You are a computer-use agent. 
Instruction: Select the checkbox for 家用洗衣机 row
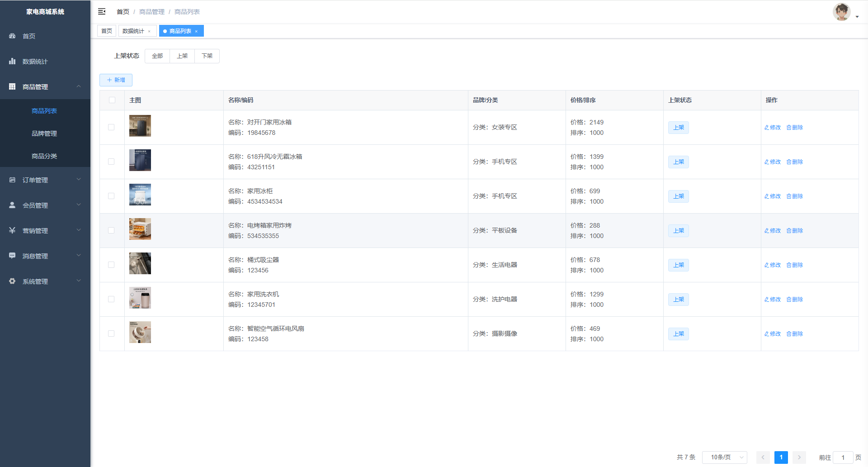111,299
